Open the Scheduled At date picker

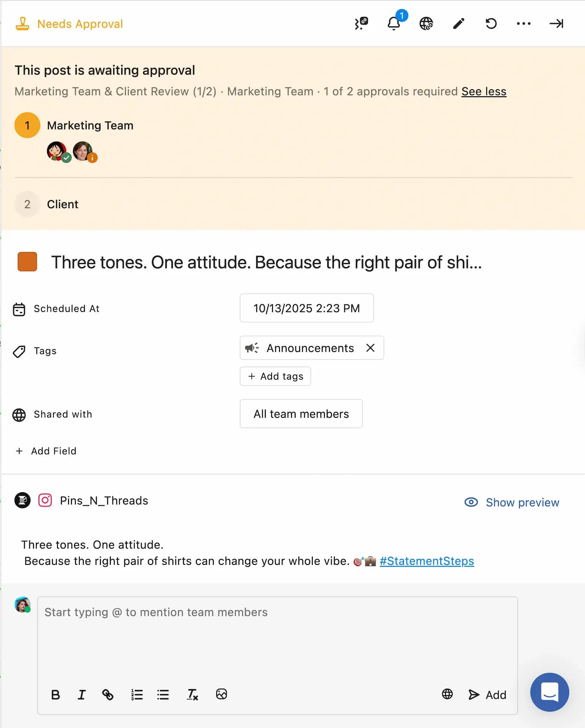(307, 308)
